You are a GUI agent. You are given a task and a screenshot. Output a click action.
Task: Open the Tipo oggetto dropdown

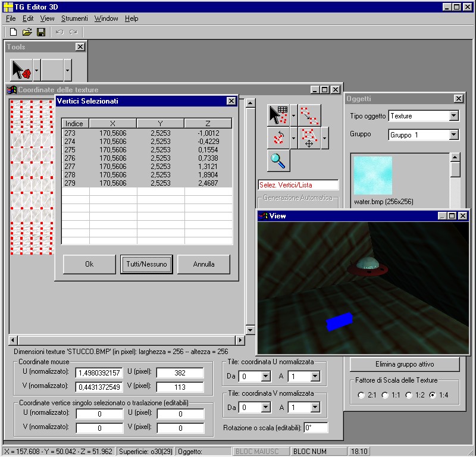453,116
